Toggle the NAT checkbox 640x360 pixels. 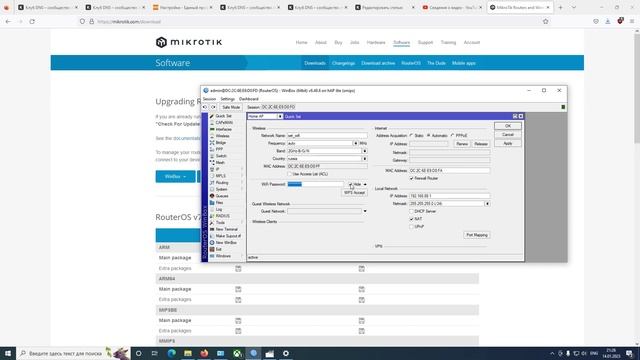[x=411, y=219]
